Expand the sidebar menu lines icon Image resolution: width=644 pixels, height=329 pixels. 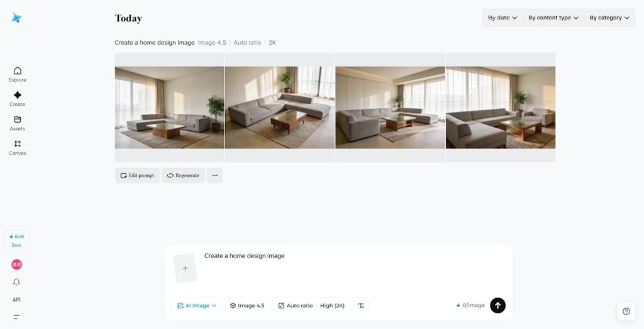16,316
